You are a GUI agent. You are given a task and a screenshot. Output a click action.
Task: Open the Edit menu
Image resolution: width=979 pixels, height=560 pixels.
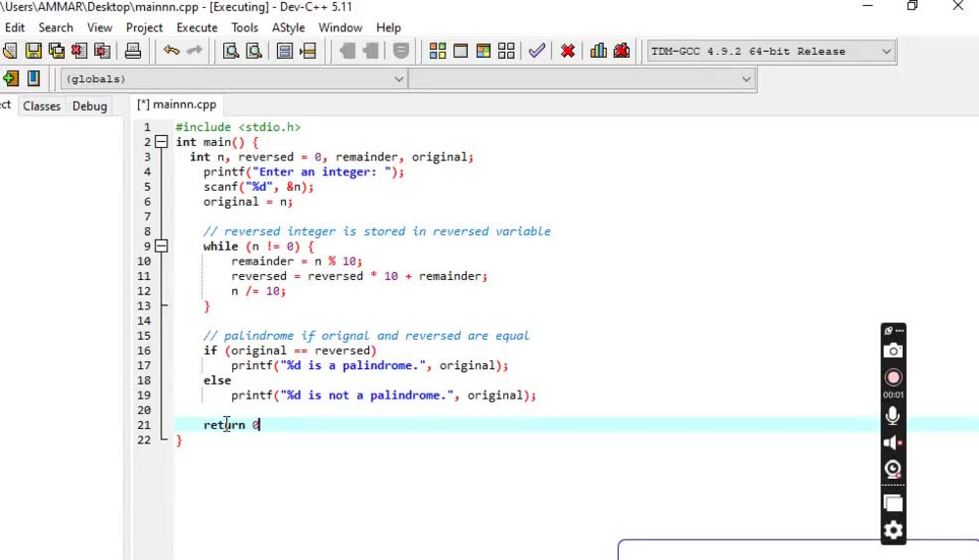pos(15,27)
